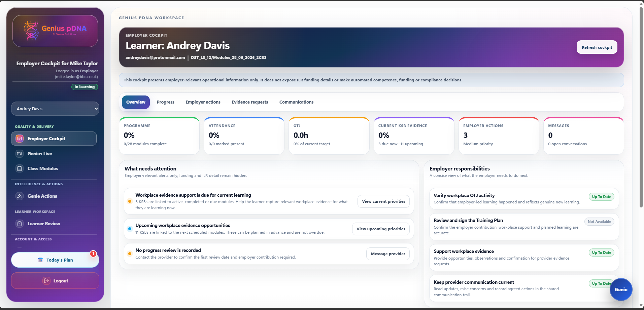Click the Employer responsibilities heading
Image resolution: width=644 pixels, height=310 pixels.
[x=460, y=168]
